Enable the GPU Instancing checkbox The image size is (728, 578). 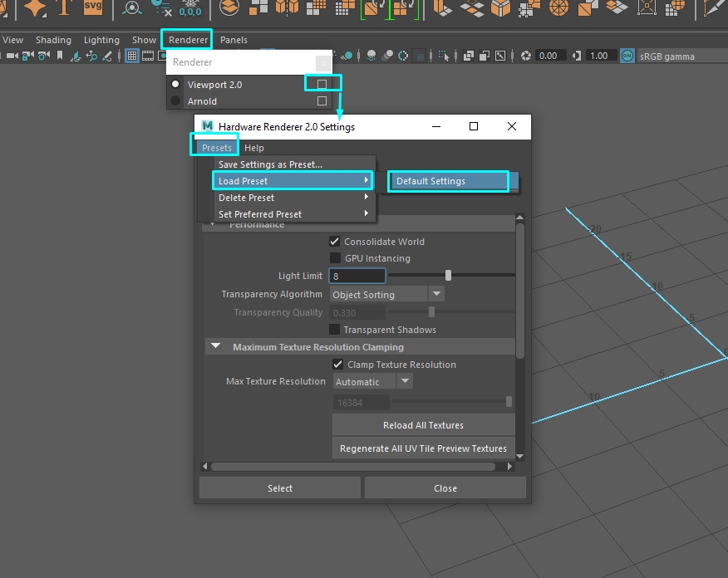point(335,258)
